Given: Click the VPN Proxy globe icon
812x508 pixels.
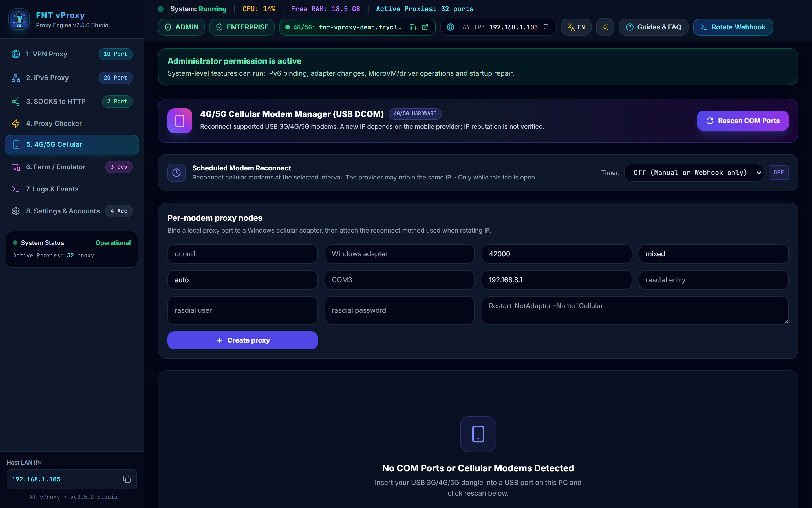Looking at the screenshot, I should pos(16,54).
